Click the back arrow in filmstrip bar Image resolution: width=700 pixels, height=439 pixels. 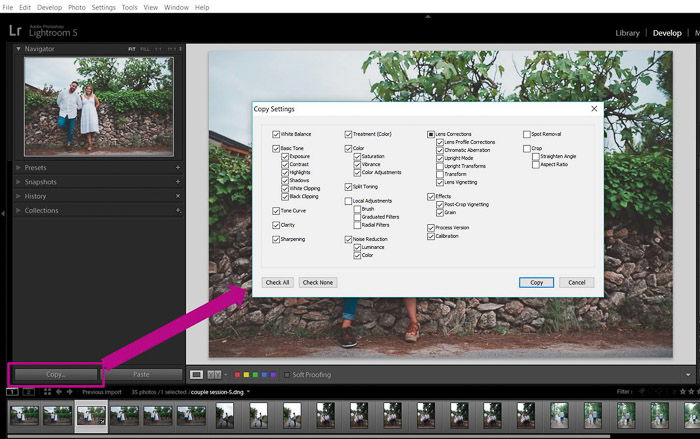[57, 392]
